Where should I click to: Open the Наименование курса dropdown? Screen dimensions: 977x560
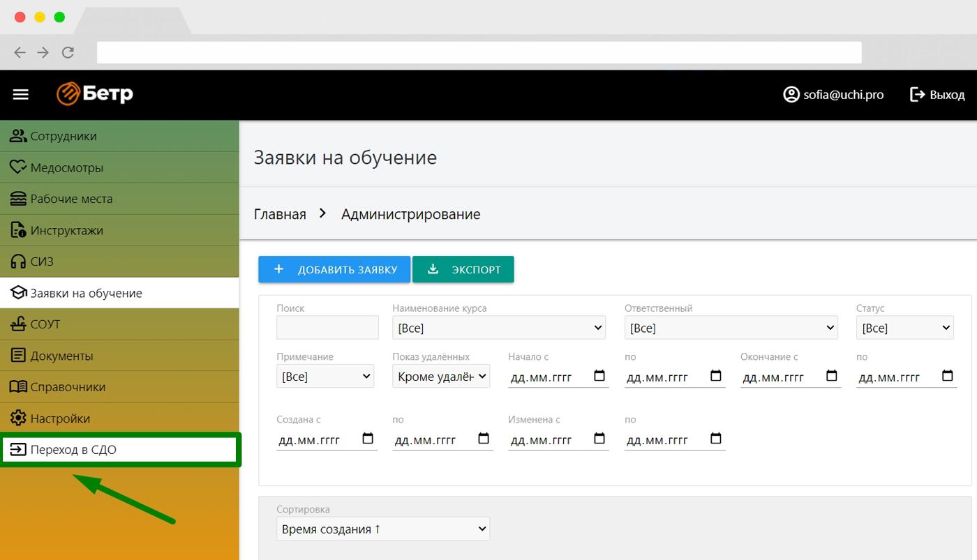(499, 328)
